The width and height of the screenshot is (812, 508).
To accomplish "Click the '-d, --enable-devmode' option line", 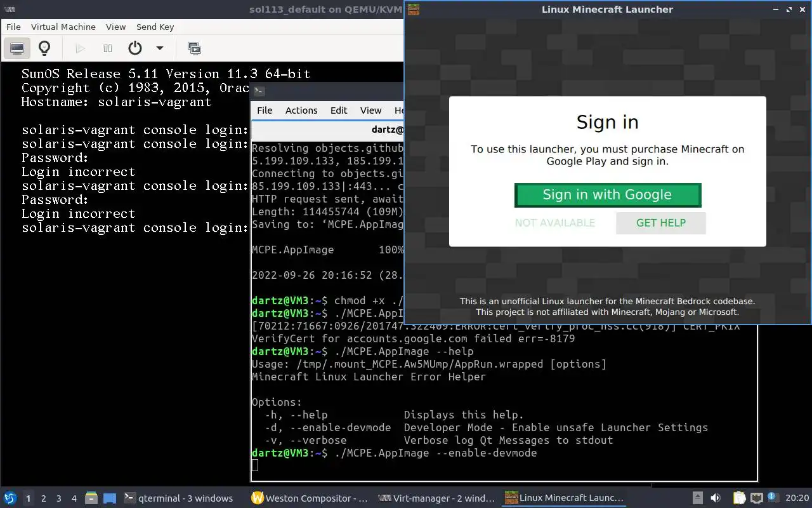I will coord(486,427).
